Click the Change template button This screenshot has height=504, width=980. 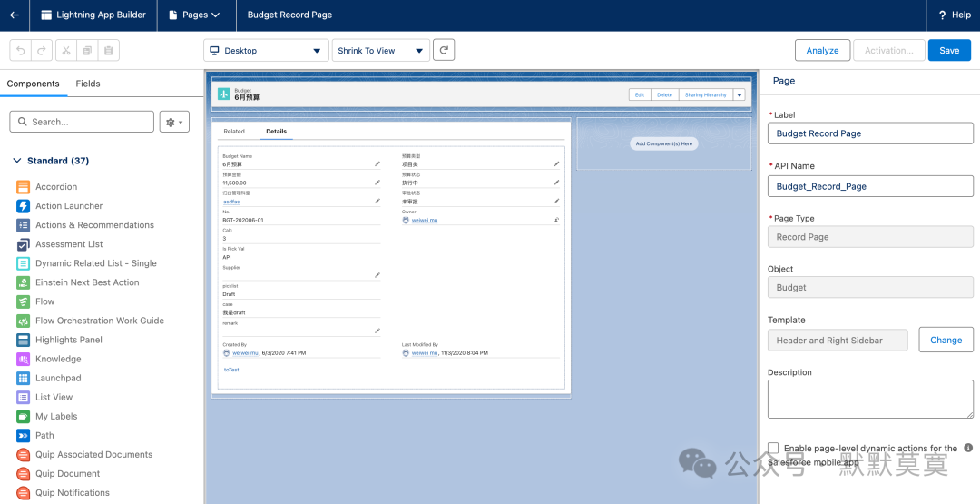point(946,340)
